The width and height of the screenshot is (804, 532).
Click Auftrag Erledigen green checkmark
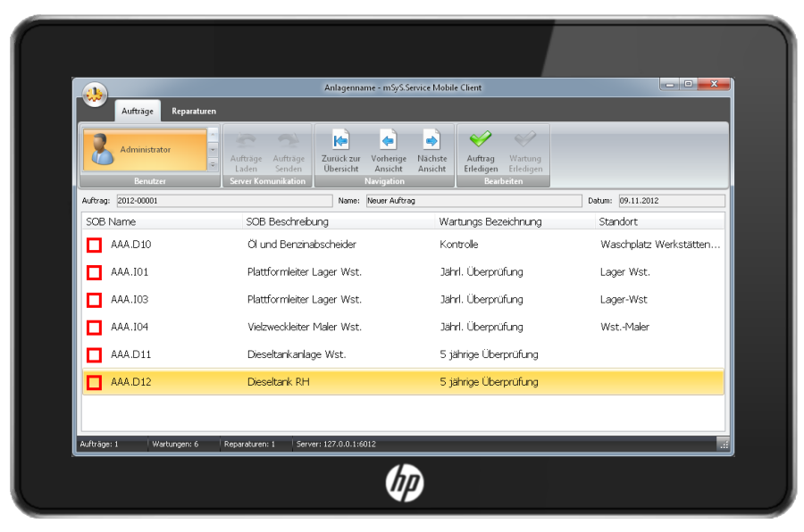coord(481,150)
